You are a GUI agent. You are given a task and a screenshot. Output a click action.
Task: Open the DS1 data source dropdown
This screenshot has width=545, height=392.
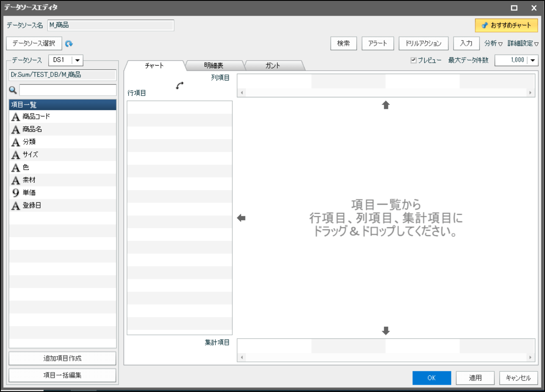pyautogui.click(x=77, y=60)
